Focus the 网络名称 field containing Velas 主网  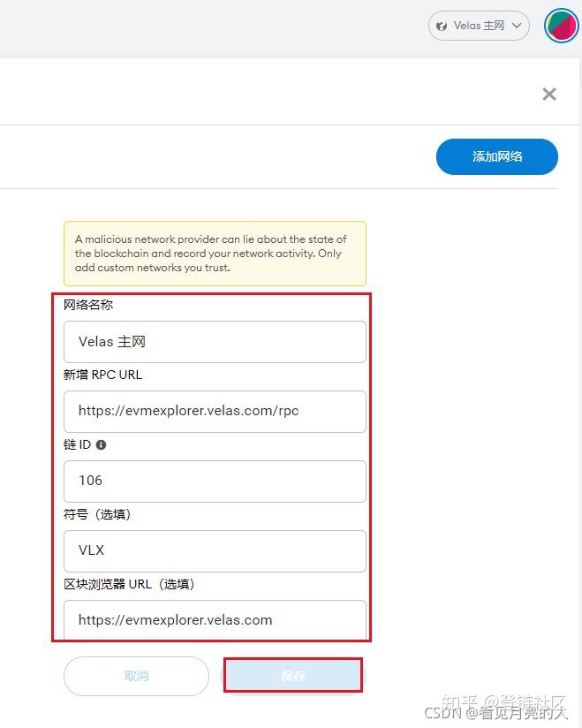[215, 342]
